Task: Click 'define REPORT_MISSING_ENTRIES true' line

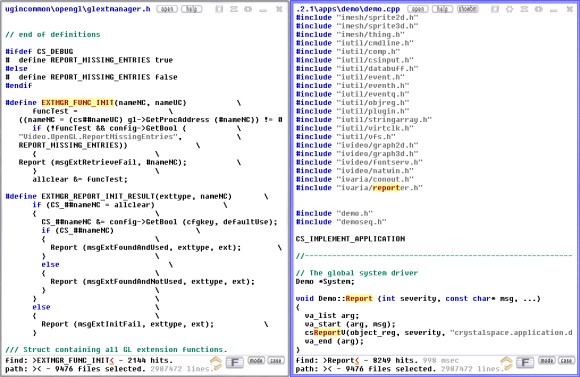Action: point(89,60)
